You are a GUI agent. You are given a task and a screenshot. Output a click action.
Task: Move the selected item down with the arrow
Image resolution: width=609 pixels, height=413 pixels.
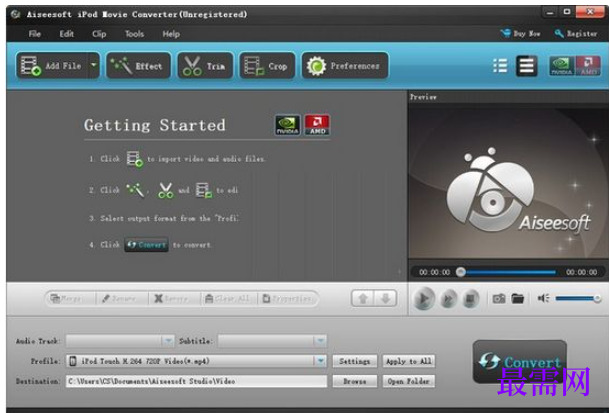tap(385, 298)
